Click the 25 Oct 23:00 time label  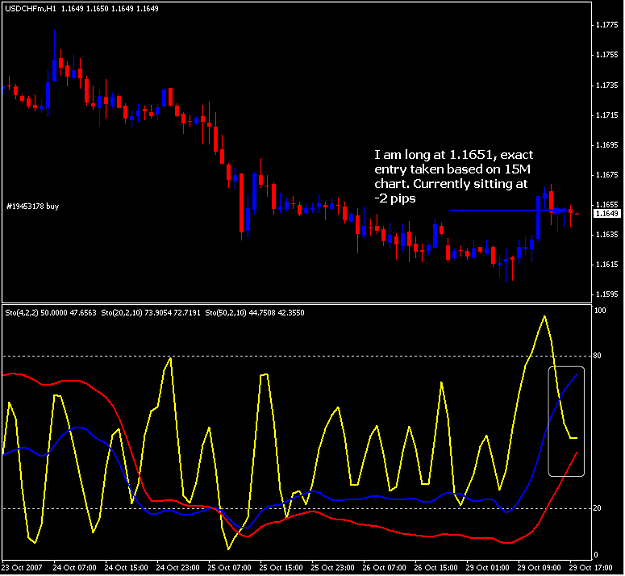[332, 568]
